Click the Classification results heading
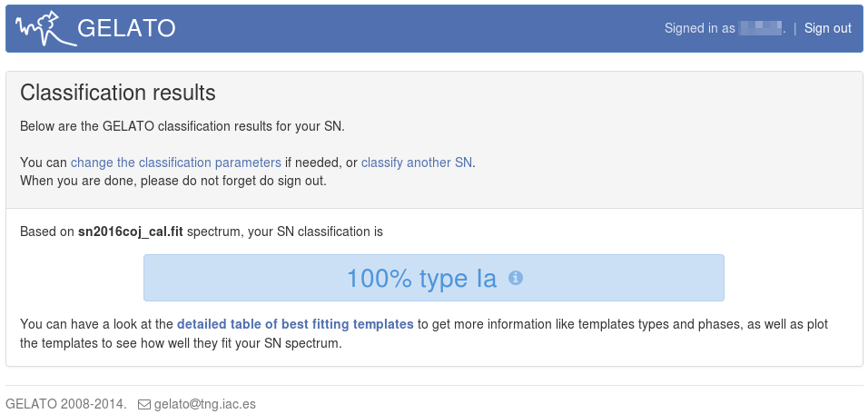868x414 pixels. [118, 93]
